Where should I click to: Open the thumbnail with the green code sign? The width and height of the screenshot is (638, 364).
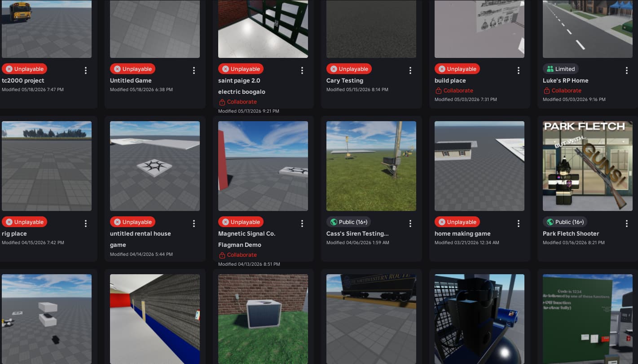tap(588, 319)
